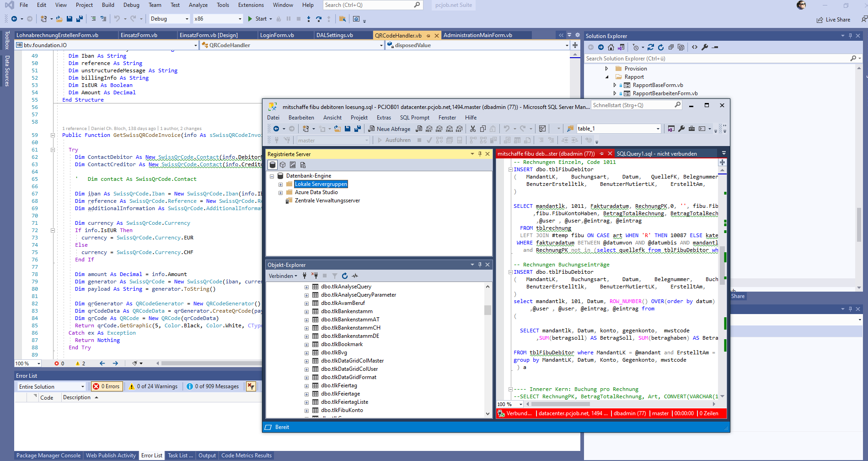Click the XMLA query icon in SSMS toolbar
Image resolution: width=868 pixels, height=461 pixels.
(x=449, y=129)
